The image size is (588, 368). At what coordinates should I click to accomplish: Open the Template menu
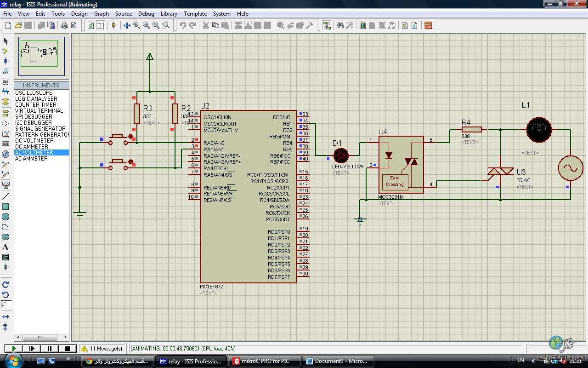[x=195, y=14]
